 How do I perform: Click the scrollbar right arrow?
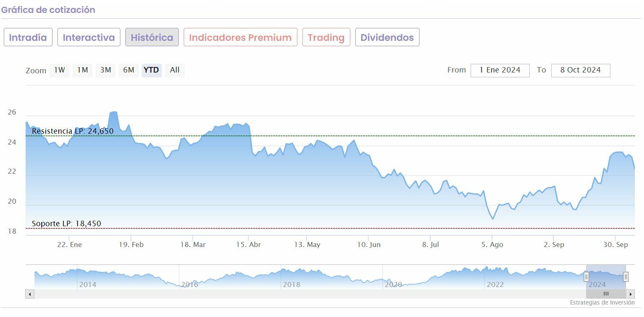coord(631,294)
